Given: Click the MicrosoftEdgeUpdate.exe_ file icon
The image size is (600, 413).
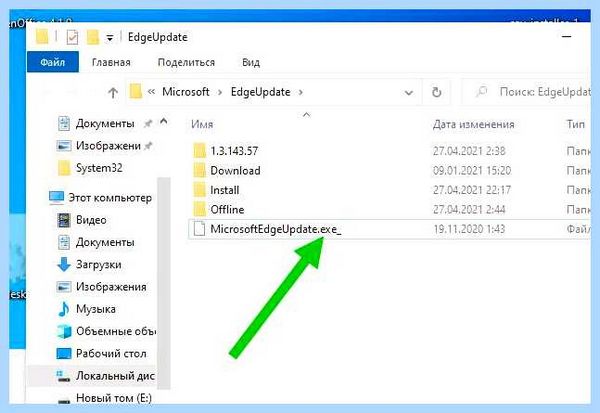Looking at the screenshot, I should coord(199,229).
